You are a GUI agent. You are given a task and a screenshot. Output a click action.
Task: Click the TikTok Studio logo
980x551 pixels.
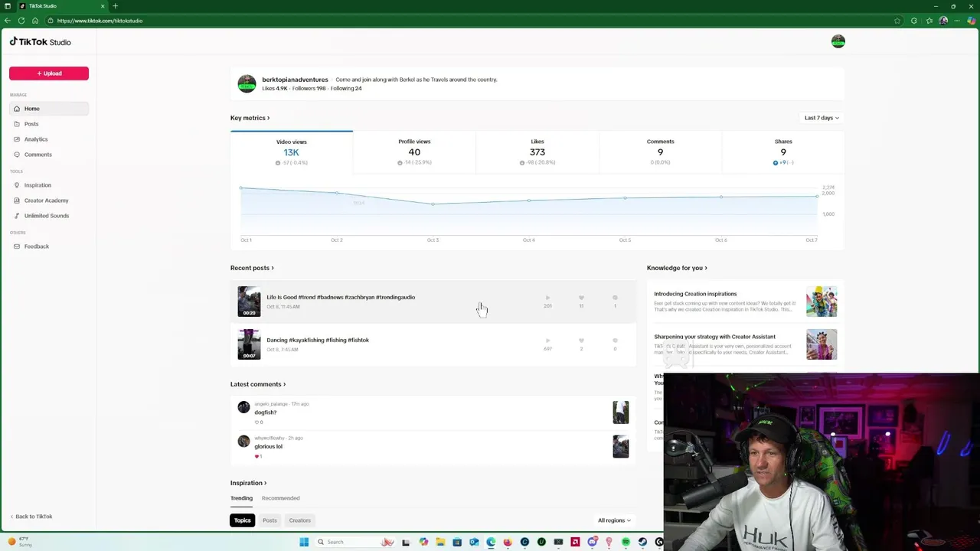pos(40,42)
